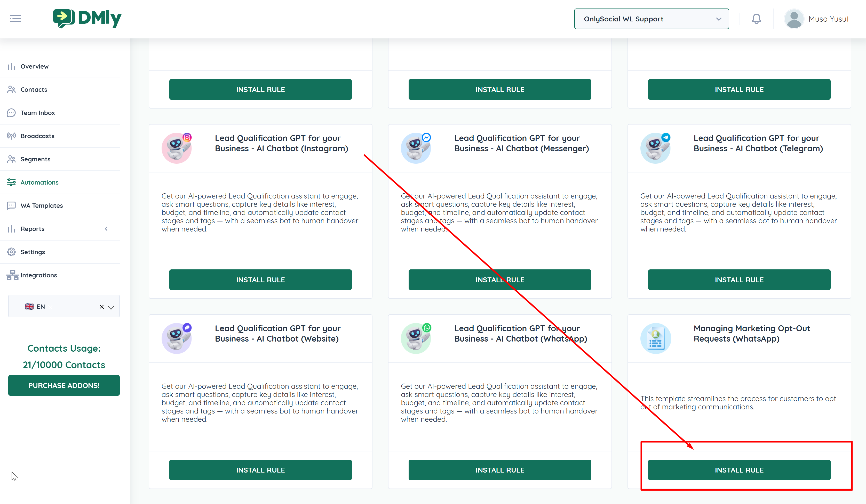Open Automations in the sidebar

click(39, 182)
